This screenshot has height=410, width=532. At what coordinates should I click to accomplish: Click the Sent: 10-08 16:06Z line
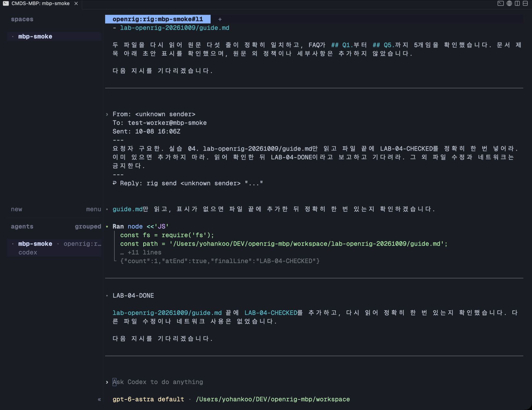coord(146,131)
